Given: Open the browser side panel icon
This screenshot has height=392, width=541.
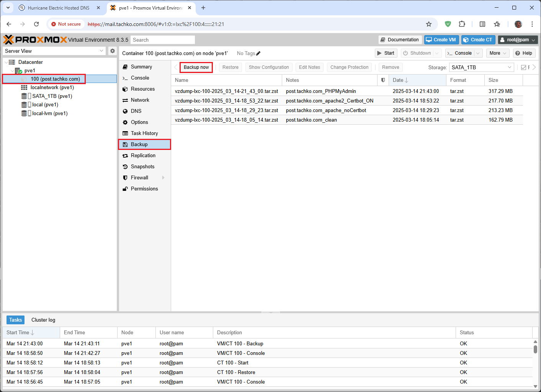Looking at the screenshot, I should pyautogui.click(x=482, y=24).
